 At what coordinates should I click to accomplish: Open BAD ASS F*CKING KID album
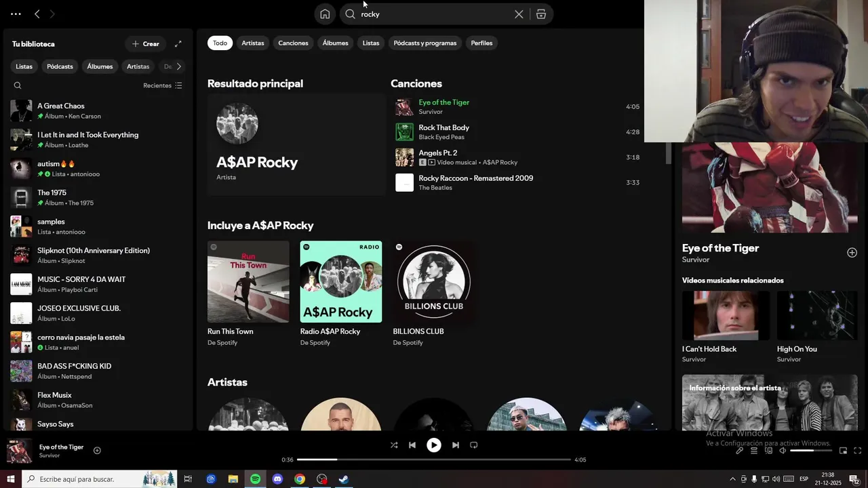click(98, 371)
